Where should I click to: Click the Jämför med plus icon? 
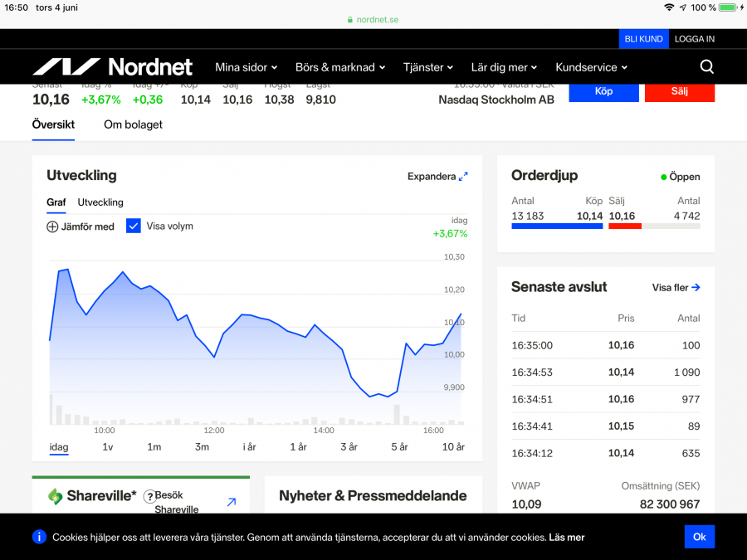52,226
